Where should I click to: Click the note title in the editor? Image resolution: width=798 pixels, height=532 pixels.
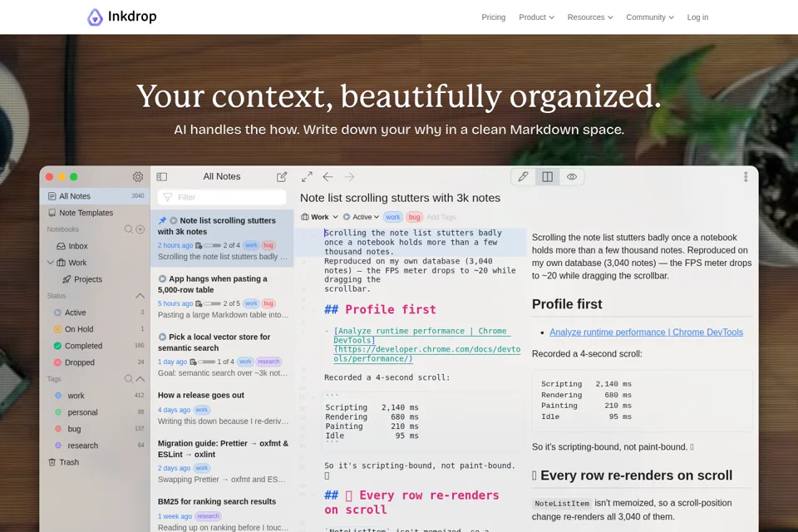coord(400,198)
